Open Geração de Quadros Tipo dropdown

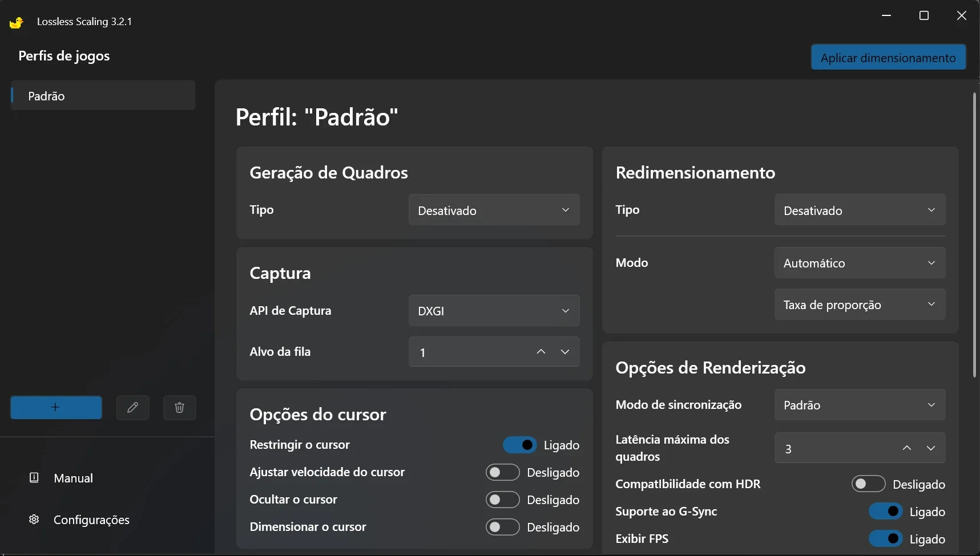[x=494, y=210]
